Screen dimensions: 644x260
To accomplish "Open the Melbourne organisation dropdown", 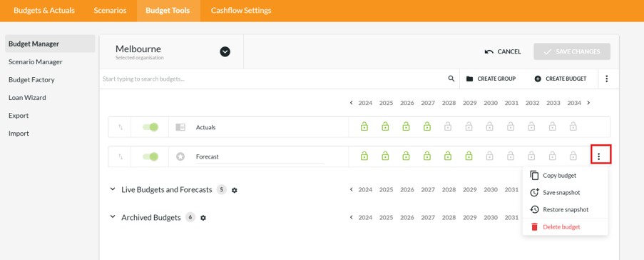I will point(225,52).
